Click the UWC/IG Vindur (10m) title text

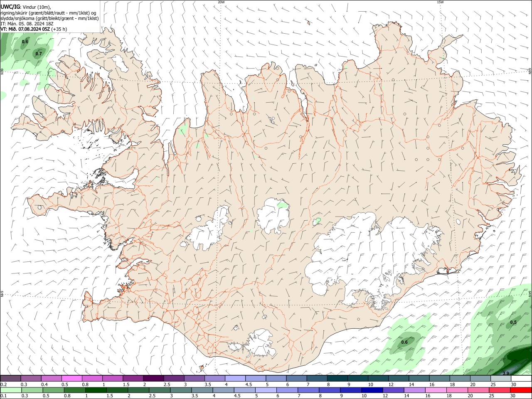tap(26, 7)
